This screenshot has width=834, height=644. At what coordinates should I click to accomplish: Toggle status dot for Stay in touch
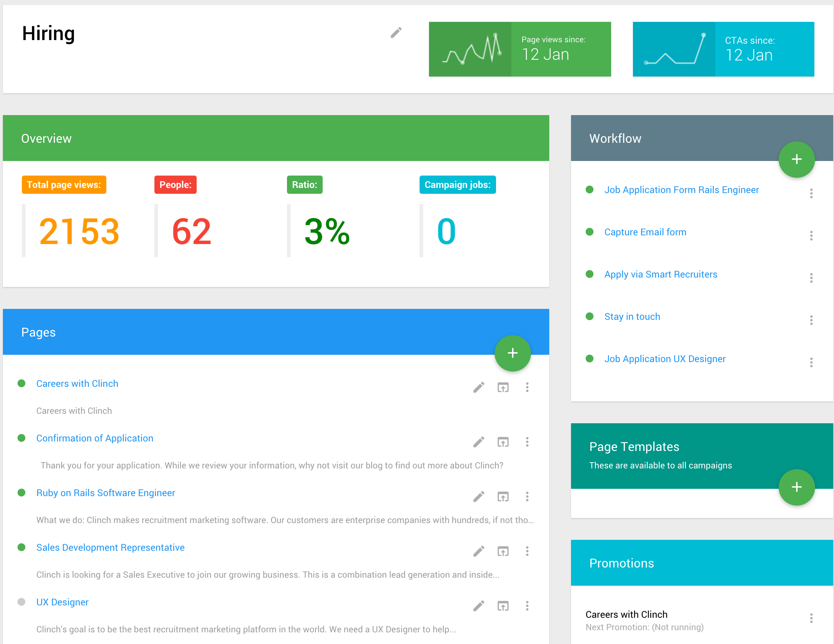click(x=590, y=316)
